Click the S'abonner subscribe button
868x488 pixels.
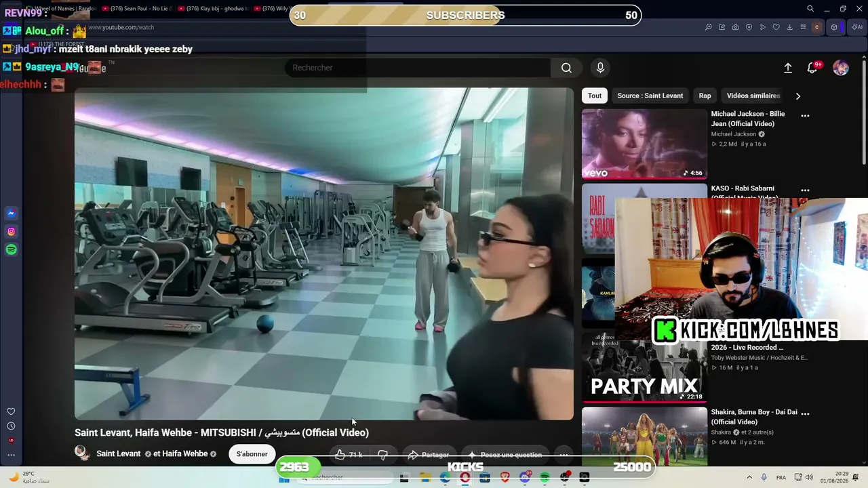[x=252, y=454]
